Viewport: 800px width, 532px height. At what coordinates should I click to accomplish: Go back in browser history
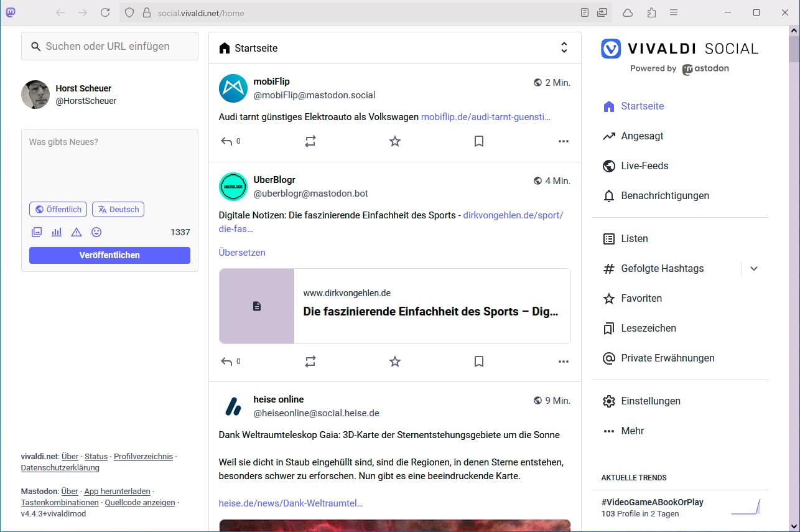point(60,12)
